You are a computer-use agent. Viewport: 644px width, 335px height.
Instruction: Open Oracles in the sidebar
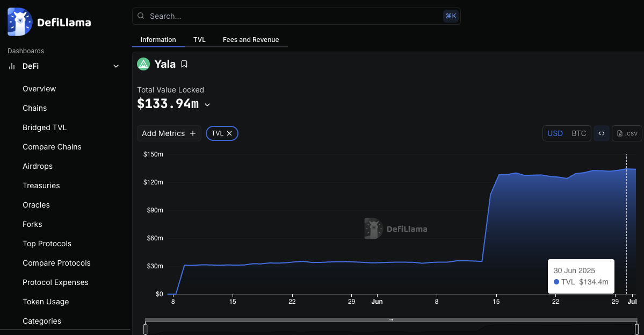(36, 205)
